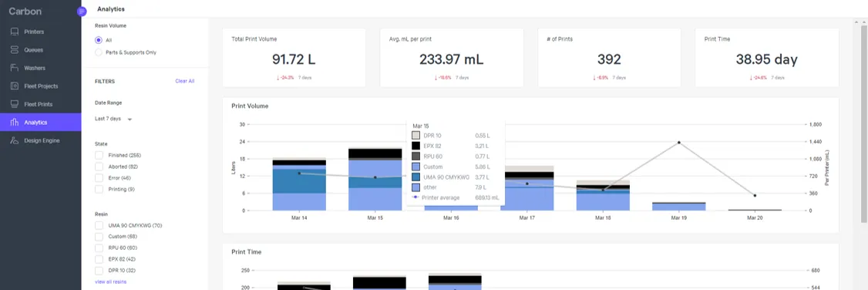Check the RPU 60 (60) resin filter
The image size is (868, 290).
99,248
